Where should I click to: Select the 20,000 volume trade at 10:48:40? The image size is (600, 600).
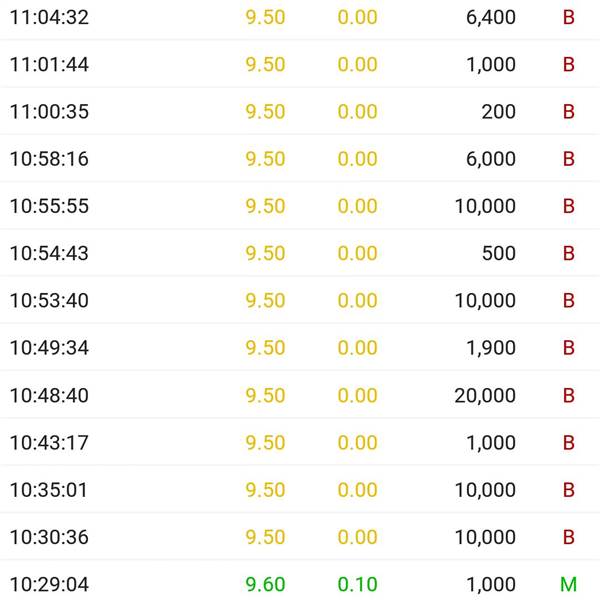[x=300, y=395]
